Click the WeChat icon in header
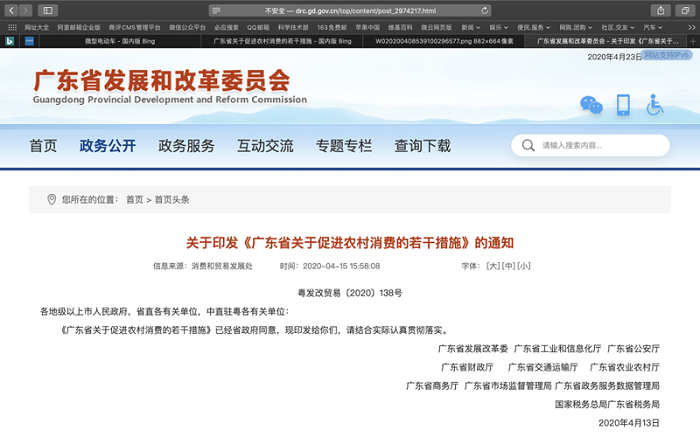Viewport: 700px width, 437px height. tap(591, 105)
